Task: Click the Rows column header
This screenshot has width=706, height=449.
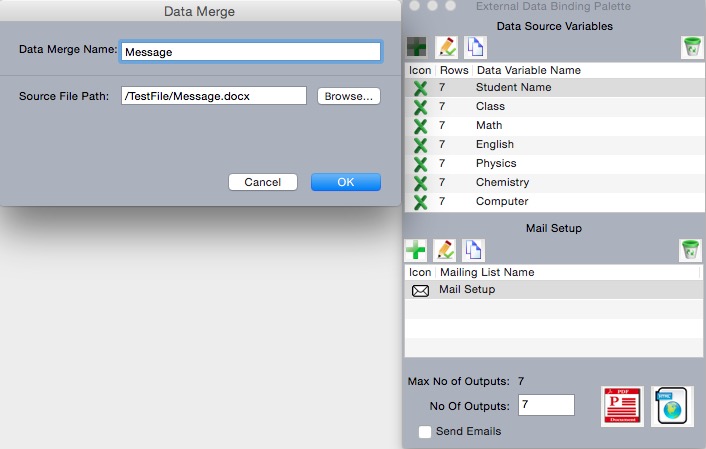Action: pos(454,70)
